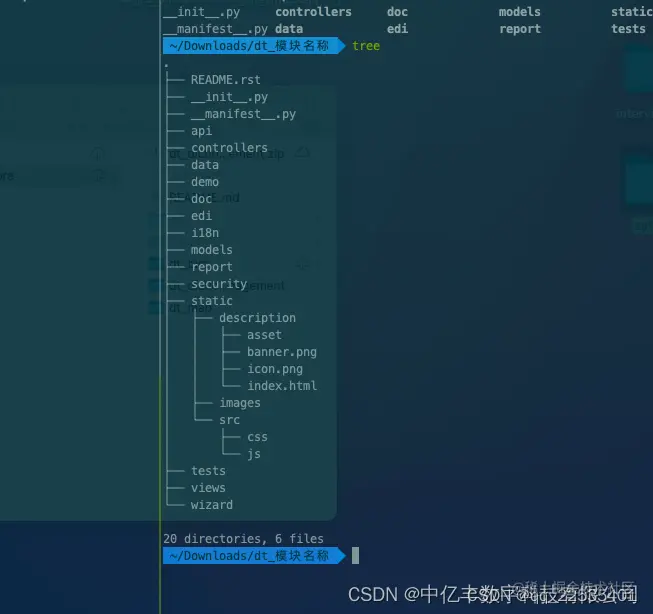Click the doc entry in the tree listing
The image size is (653, 614).
(201, 199)
